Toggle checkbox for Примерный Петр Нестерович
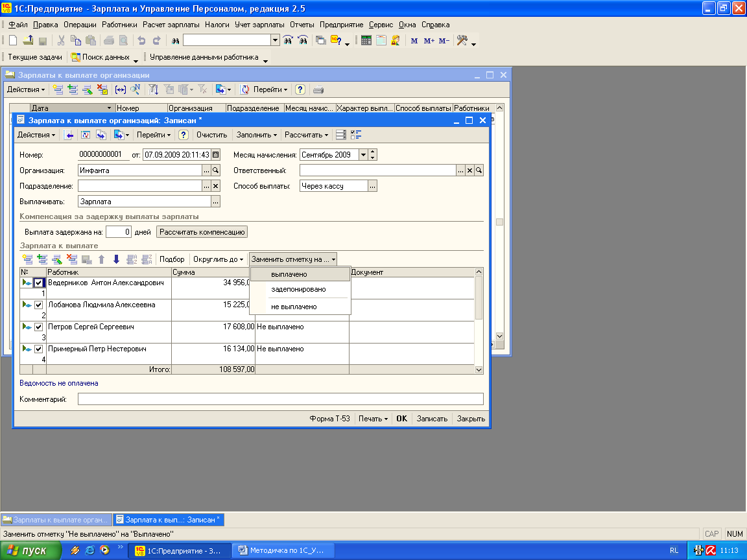The image size is (747, 560). pos(38,349)
